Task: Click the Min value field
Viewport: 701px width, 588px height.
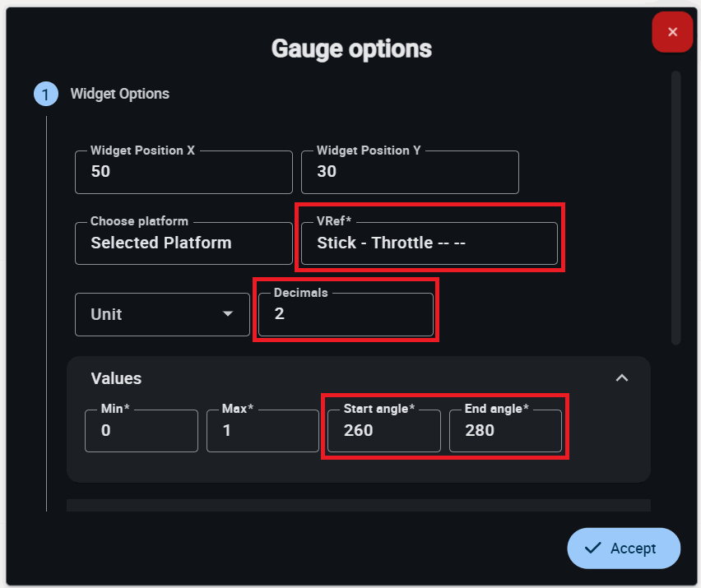Action: pos(142,430)
